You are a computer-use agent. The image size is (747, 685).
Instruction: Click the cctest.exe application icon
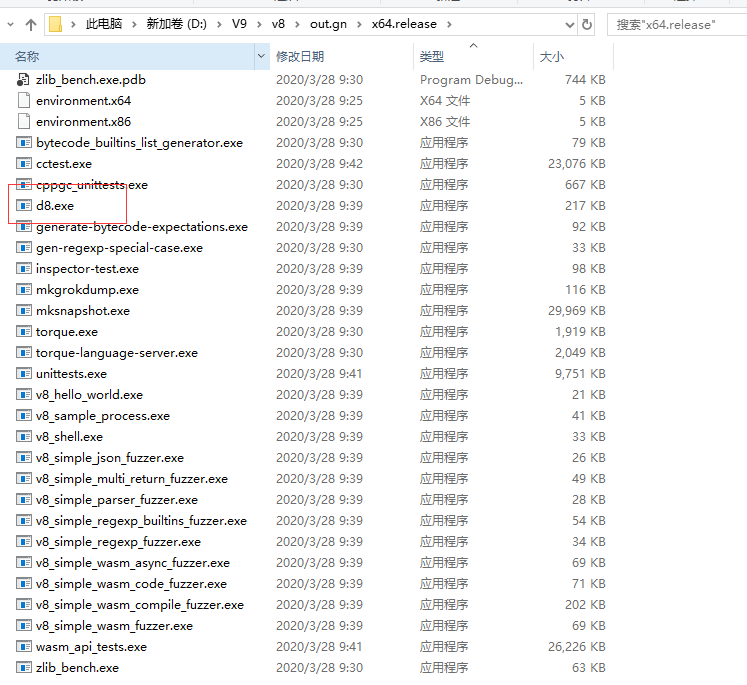tap(24, 164)
